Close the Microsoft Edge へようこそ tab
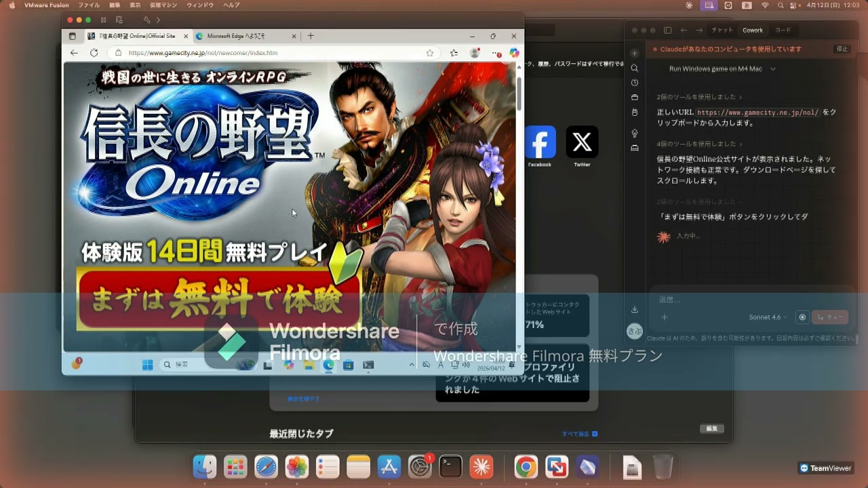 click(x=294, y=36)
